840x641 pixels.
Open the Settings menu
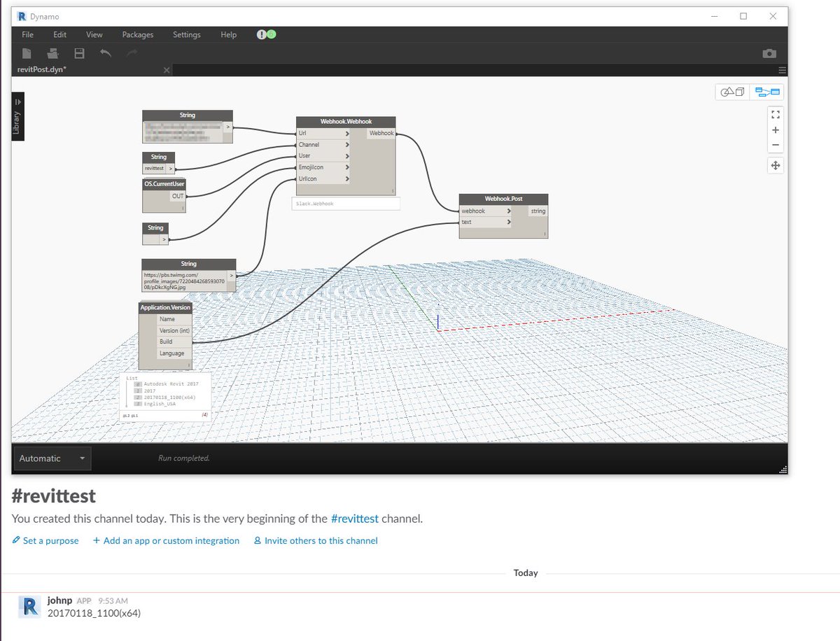pyautogui.click(x=187, y=34)
